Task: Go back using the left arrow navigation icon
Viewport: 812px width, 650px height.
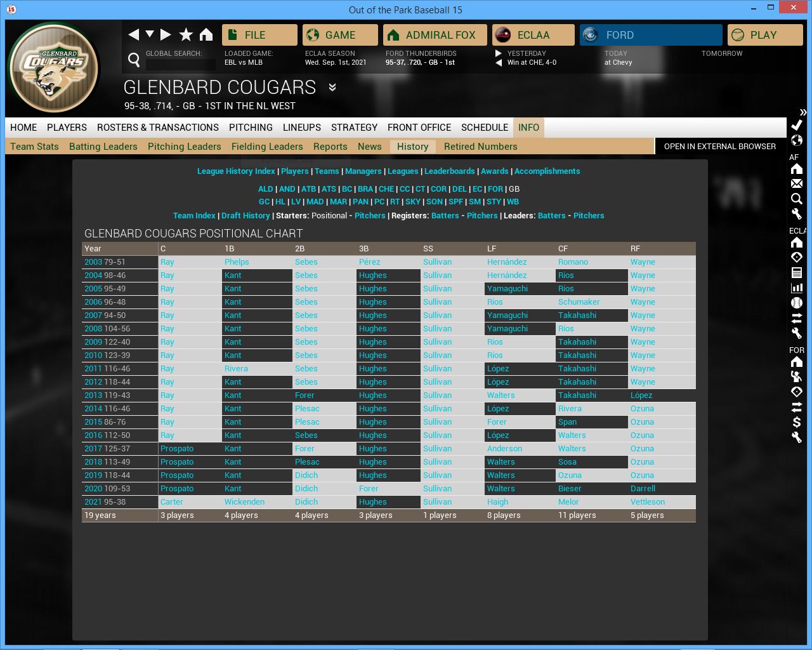Action: 133,34
